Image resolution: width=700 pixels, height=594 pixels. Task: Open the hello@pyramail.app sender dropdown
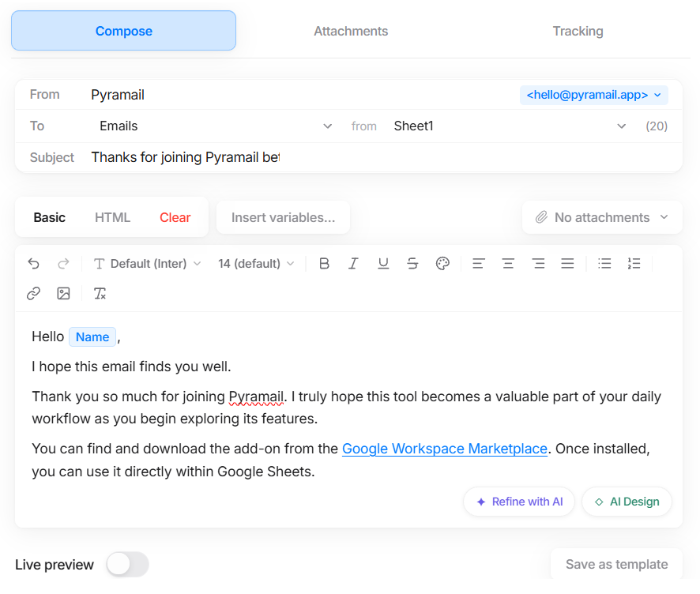(593, 94)
